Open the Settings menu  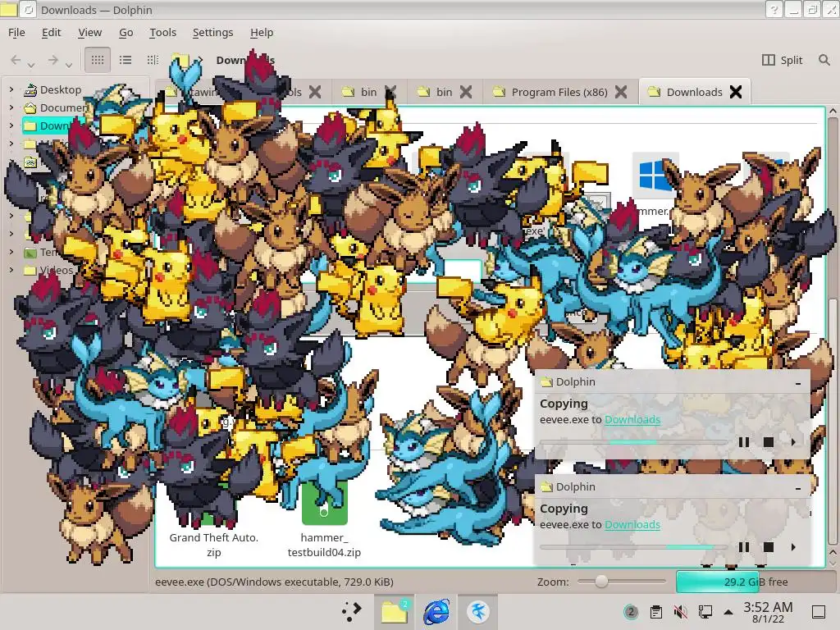click(212, 32)
